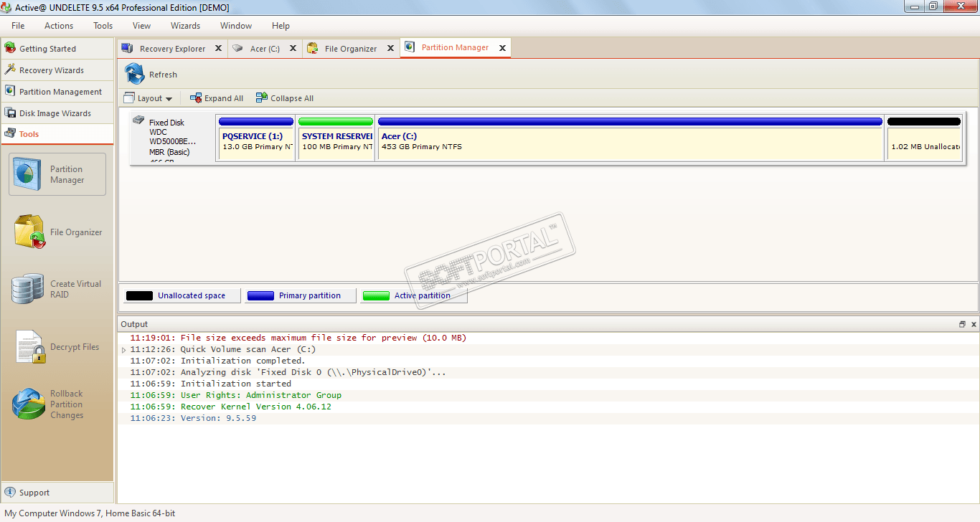Viewport: 980px width, 522px height.
Task: Click the black Unallocated space legend swatch
Action: 139,295
